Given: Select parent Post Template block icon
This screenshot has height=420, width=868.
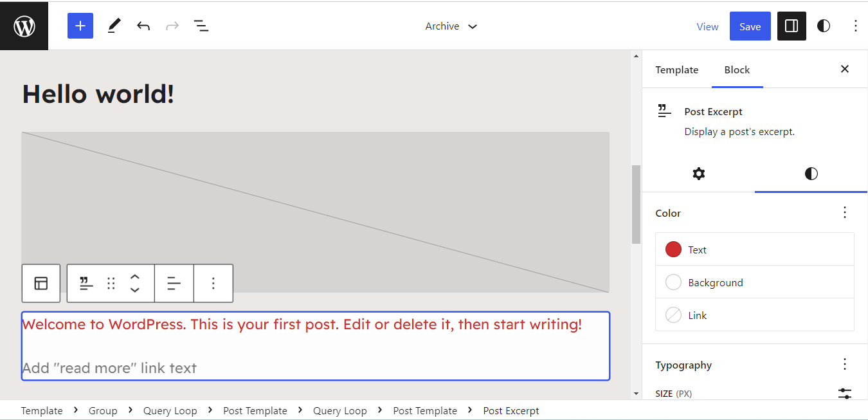Looking at the screenshot, I should coord(41,283).
